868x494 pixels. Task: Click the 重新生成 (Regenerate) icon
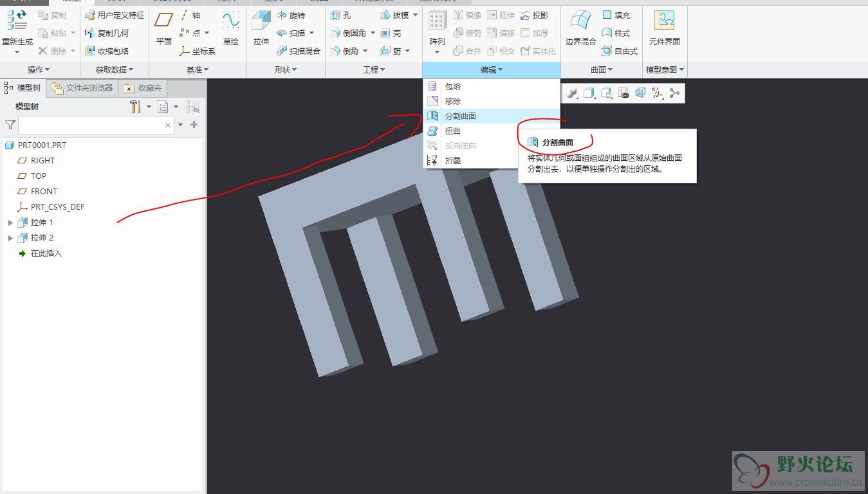(x=17, y=21)
